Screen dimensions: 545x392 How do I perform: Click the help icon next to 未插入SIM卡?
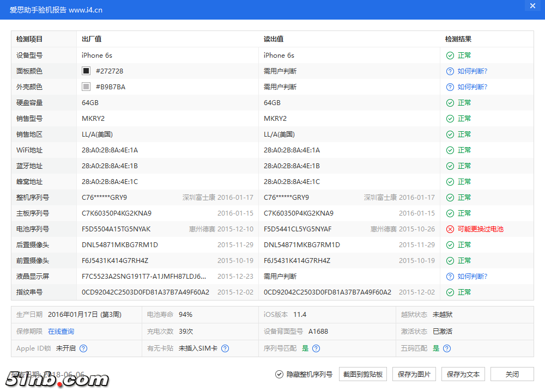click(x=225, y=348)
